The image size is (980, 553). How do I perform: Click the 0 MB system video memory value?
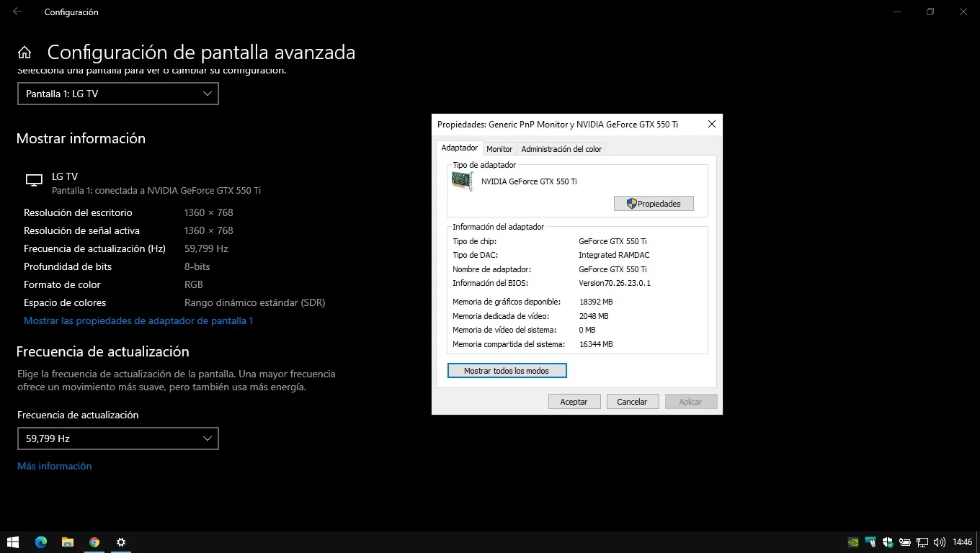(x=587, y=330)
